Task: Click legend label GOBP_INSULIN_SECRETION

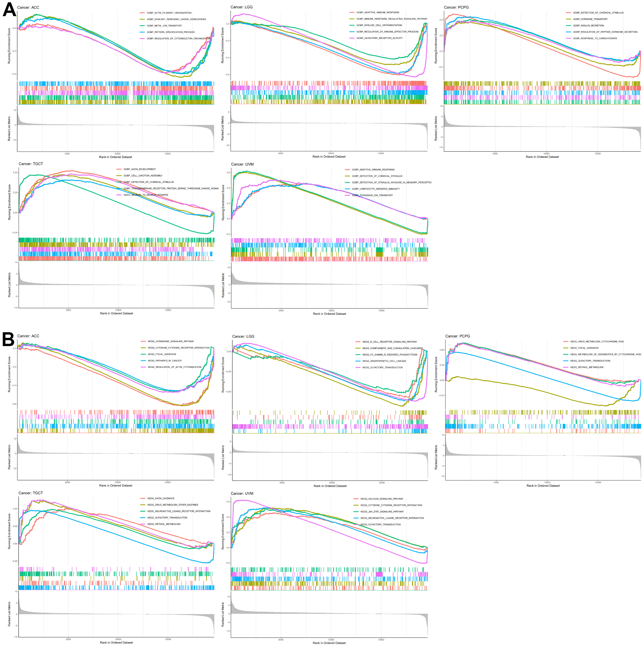Action: pyautogui.click(x=588, y=25)
